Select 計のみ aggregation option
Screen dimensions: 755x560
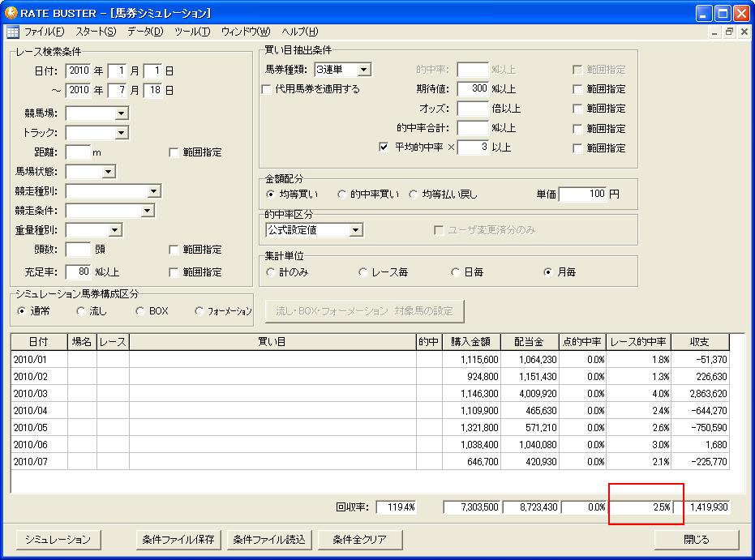point(271,272)
